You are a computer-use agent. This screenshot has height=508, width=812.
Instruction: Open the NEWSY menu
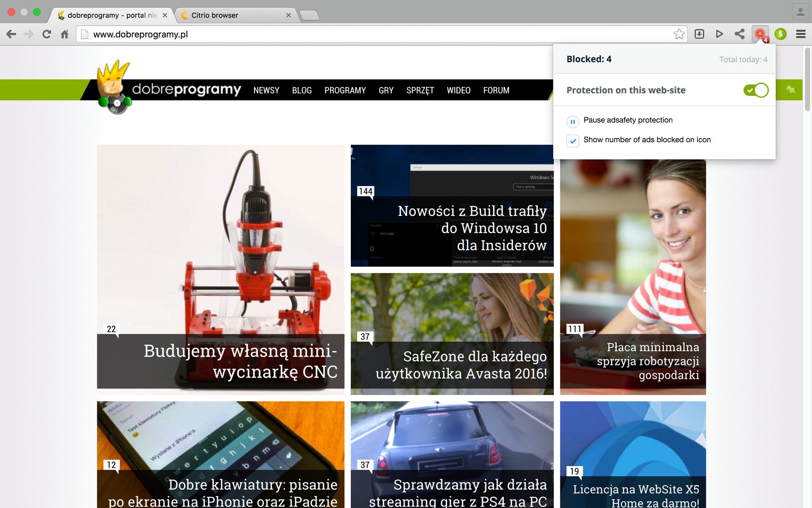(266, 90)
